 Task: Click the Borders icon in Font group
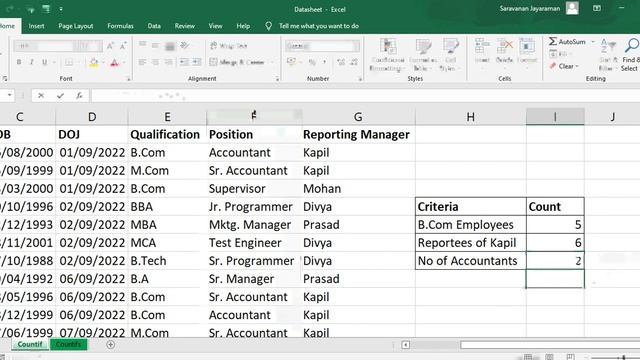pos(69,62)
